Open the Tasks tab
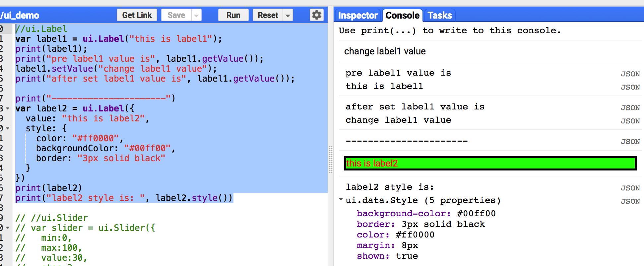Viewport: 644px width, 266px height. [439, 16]
